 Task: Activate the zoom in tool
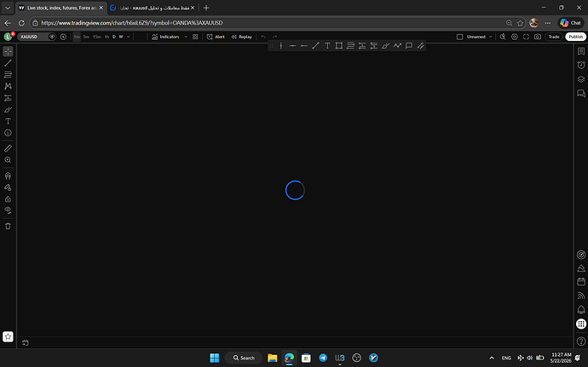coord(8,160)
